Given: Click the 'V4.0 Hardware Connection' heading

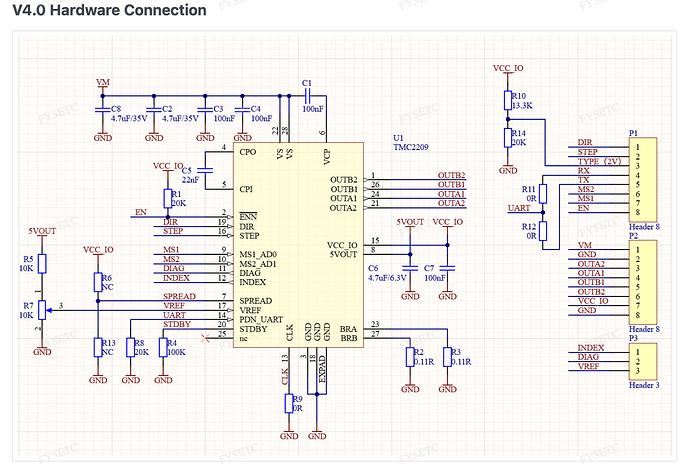Looking at the screenshot, I should (x=110, y=10).
